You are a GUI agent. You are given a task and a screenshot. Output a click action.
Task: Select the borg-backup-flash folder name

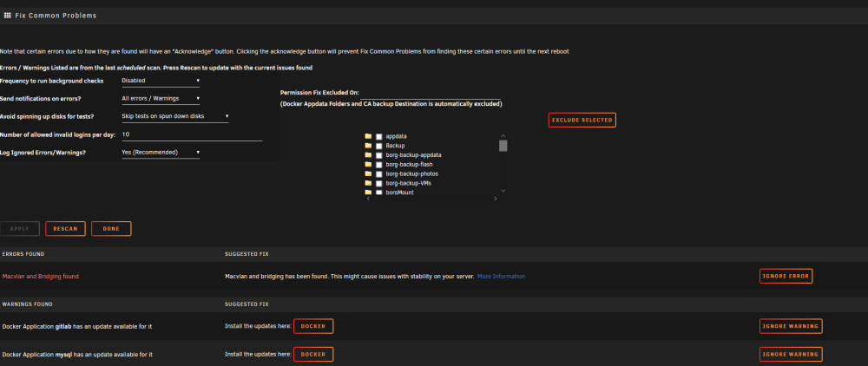409,164
